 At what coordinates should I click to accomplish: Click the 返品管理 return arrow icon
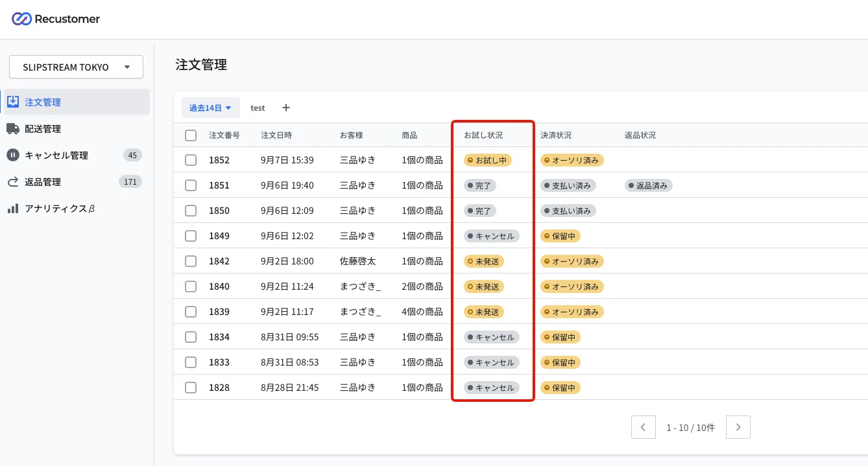[x=12, y=181]
